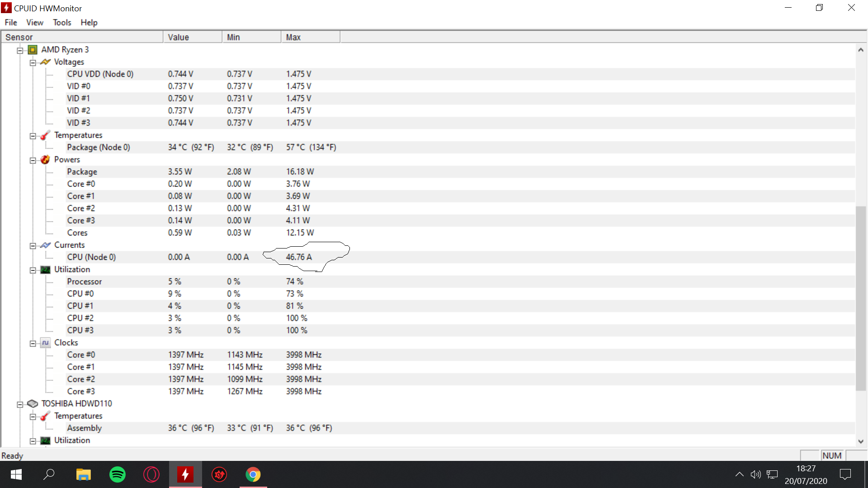This screenshot has width=868, height=488.
Task: Switch to HWMonitor on the taskbar
Action: click(x=185, y=474)
